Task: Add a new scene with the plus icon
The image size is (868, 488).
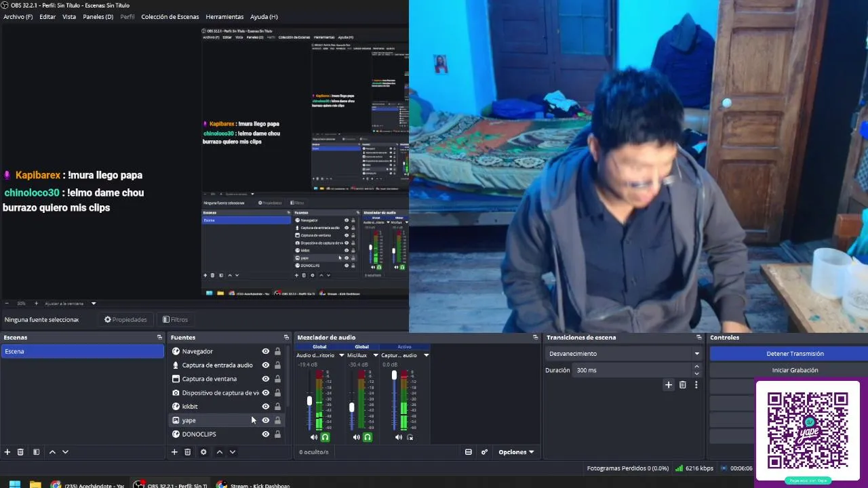Action: click(7, 452)
